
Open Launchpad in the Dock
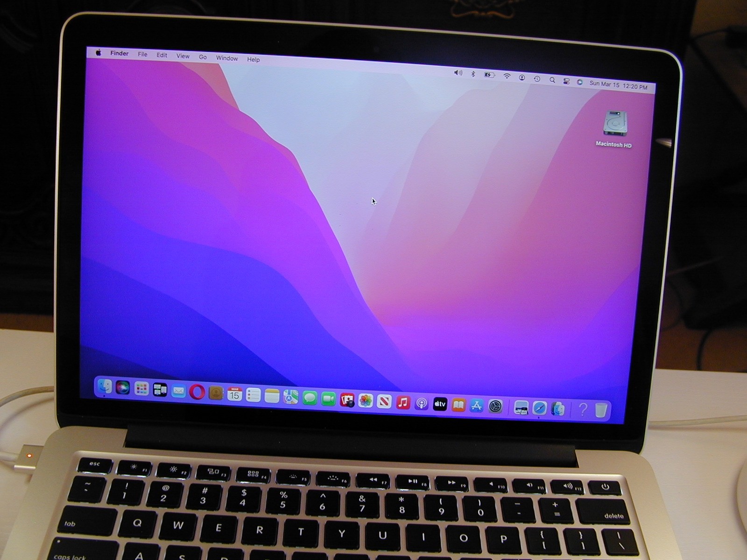[x=141, y=389]
